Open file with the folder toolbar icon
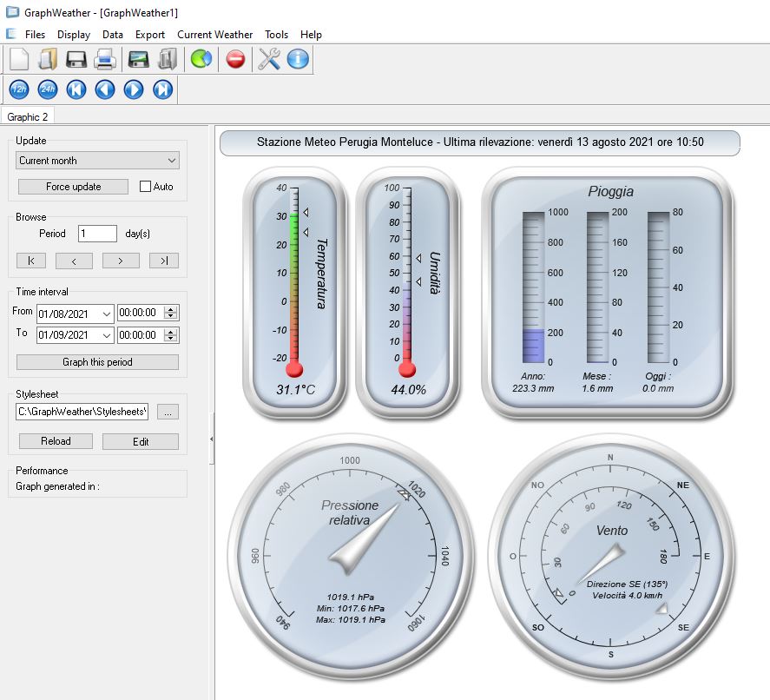Viewport: 770px width, 700px height. point(48,59)
